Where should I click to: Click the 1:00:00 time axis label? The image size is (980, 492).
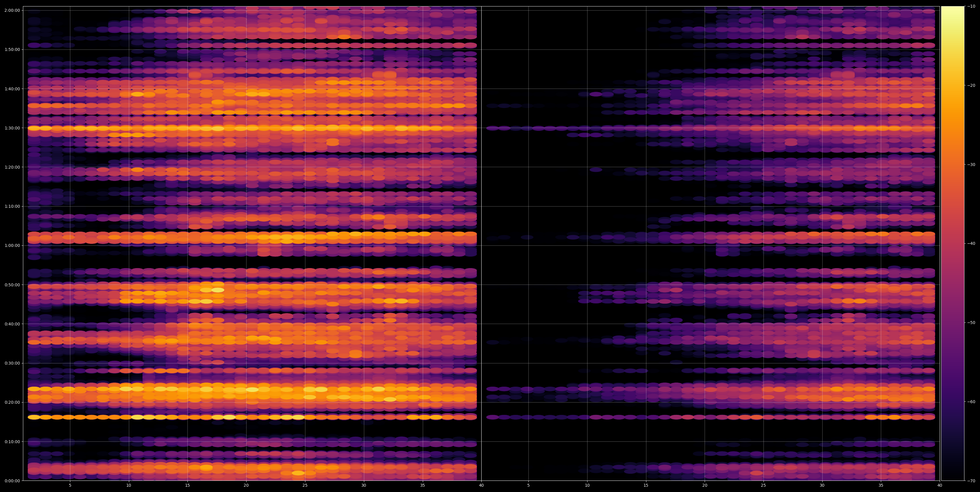(12, 245)
